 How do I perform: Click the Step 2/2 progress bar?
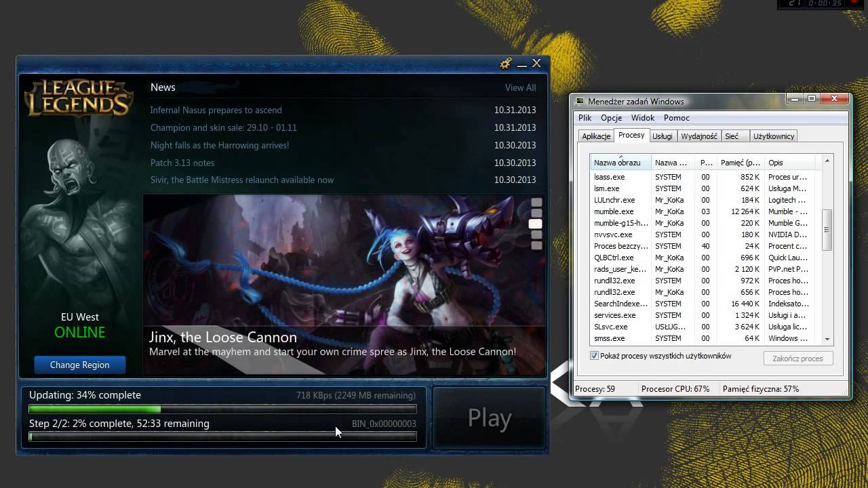222,436
